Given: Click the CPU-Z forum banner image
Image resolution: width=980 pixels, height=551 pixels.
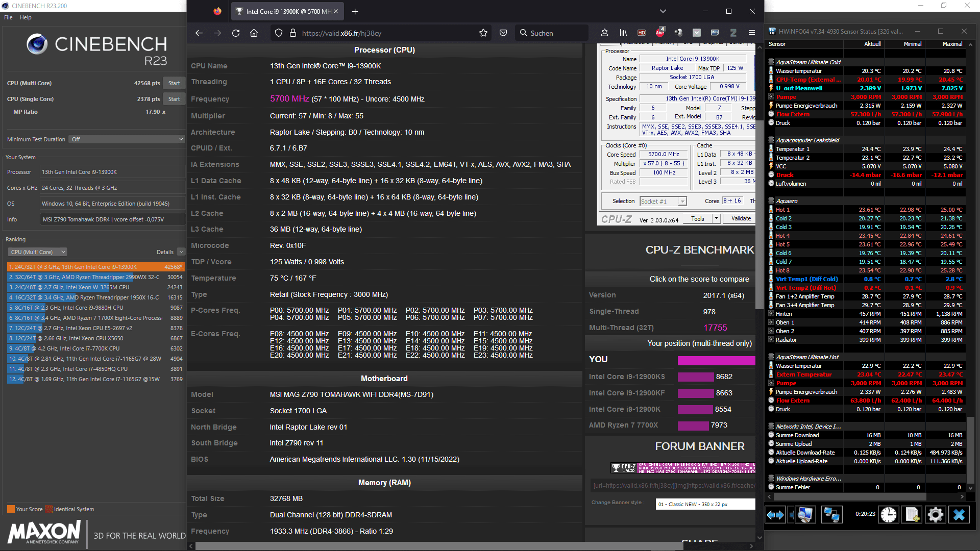Looking at the screenshot, I should [x=683, y=467].
